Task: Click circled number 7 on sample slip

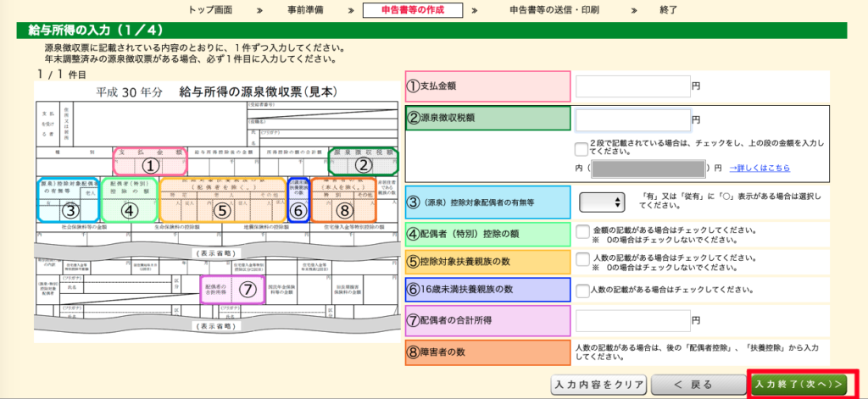Action: click(x=247, y=290)
